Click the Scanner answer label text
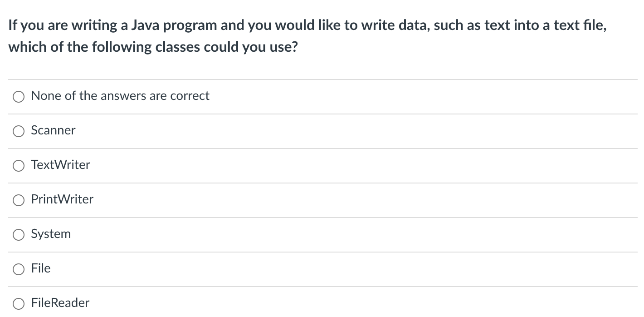644x317 pixels. (x=53, y=130)
